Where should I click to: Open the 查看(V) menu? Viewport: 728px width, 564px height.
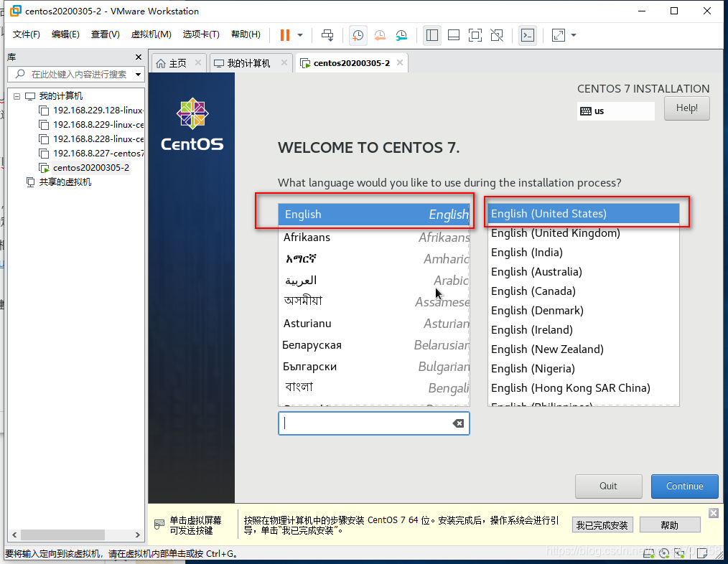point(106,34)
